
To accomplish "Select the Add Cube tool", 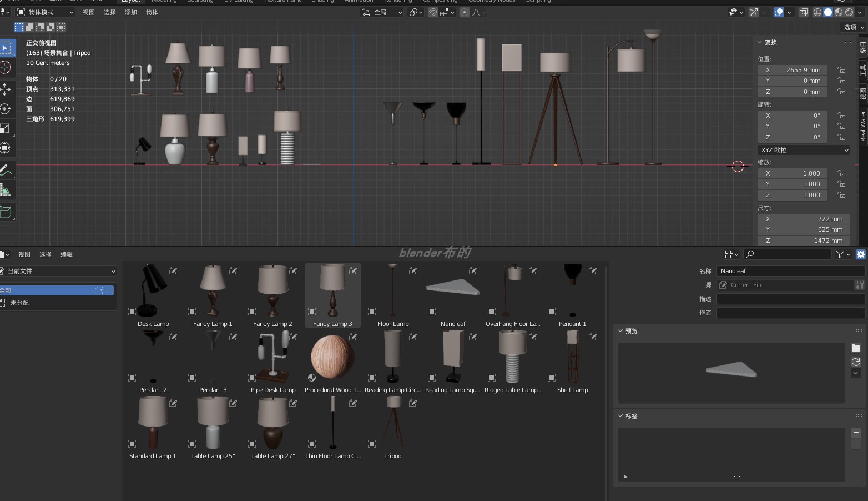I will (x=6, y=212).
